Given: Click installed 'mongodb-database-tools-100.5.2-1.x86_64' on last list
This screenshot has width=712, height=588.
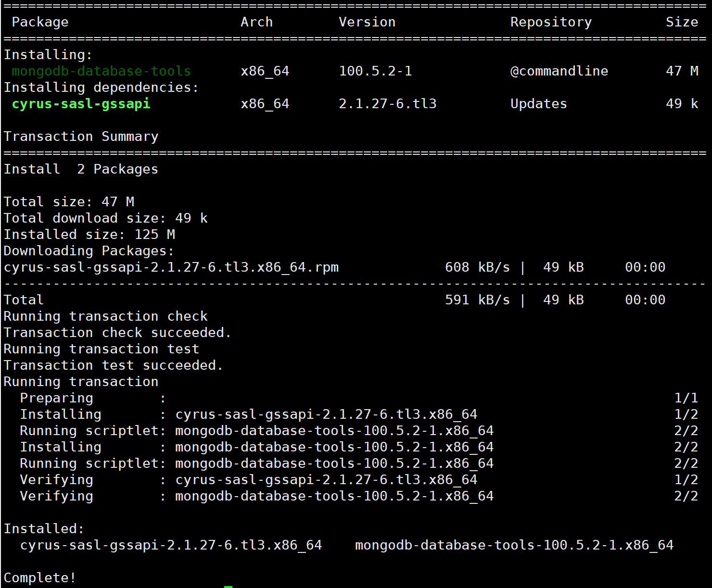Looking at the screenshot, I should pos(514,545).
